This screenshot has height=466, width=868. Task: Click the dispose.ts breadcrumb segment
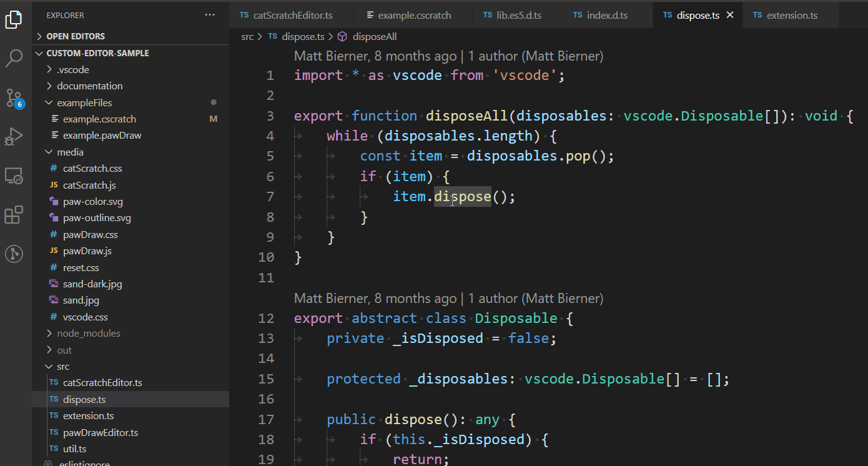click(x=303, y=37)
